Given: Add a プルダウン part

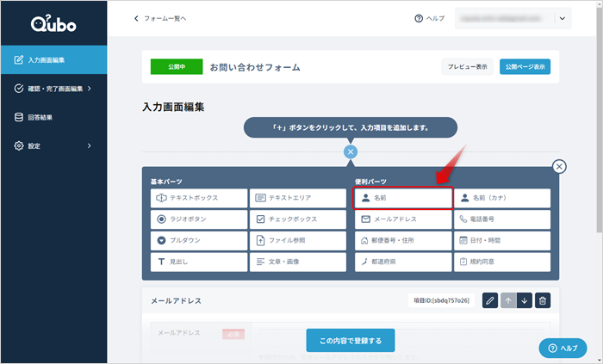Looking at the screenshot, I should click(199, 241).
